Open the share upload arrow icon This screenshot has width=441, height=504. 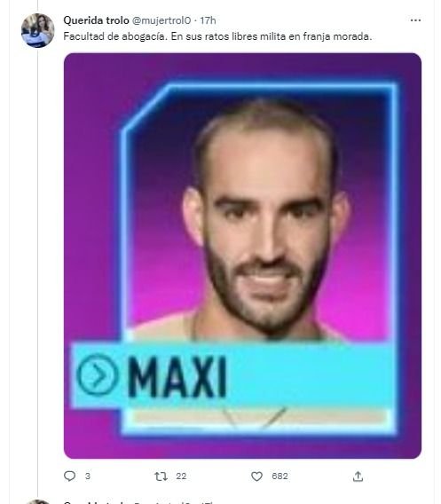coord(358,476)
